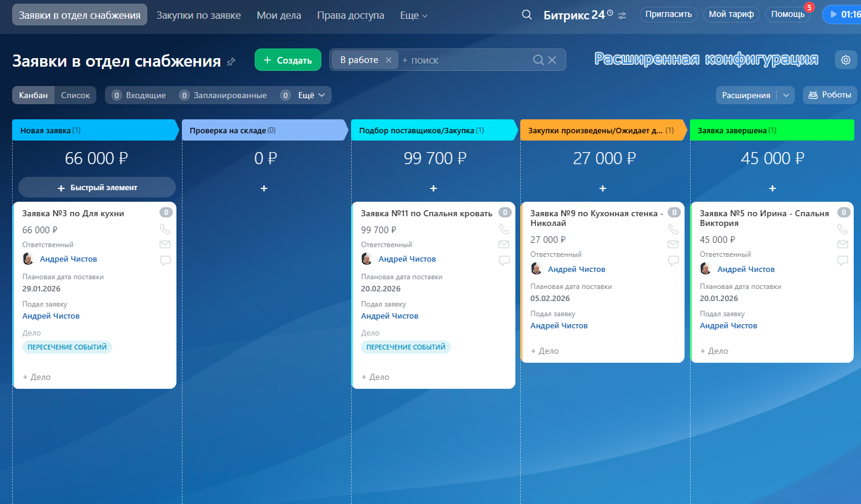Add an item in 'Проверка на складе' column
Screen dimensions: 861x504
click(264, 188)
